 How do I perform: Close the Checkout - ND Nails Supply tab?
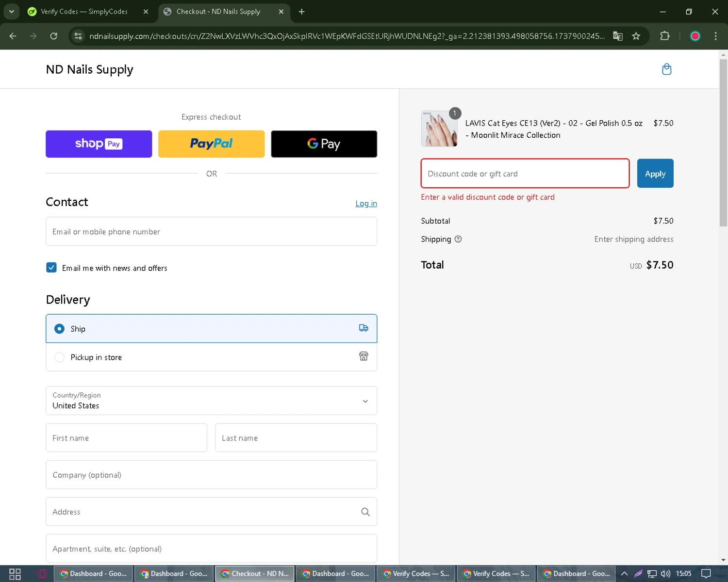click(281, 12)
